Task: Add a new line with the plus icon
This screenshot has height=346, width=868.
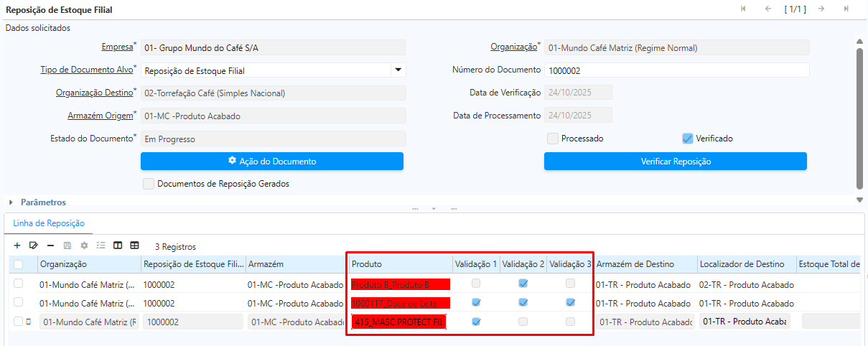Action: 17,246
